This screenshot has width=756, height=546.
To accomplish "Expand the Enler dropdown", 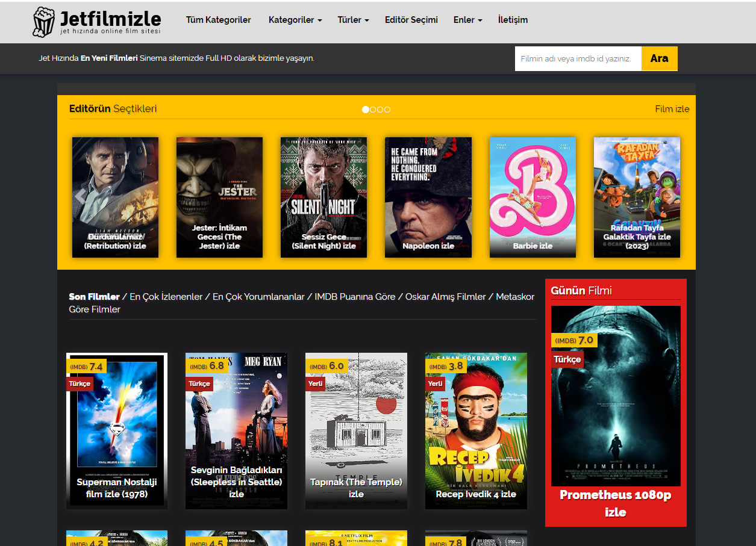I will coord(467,20).
